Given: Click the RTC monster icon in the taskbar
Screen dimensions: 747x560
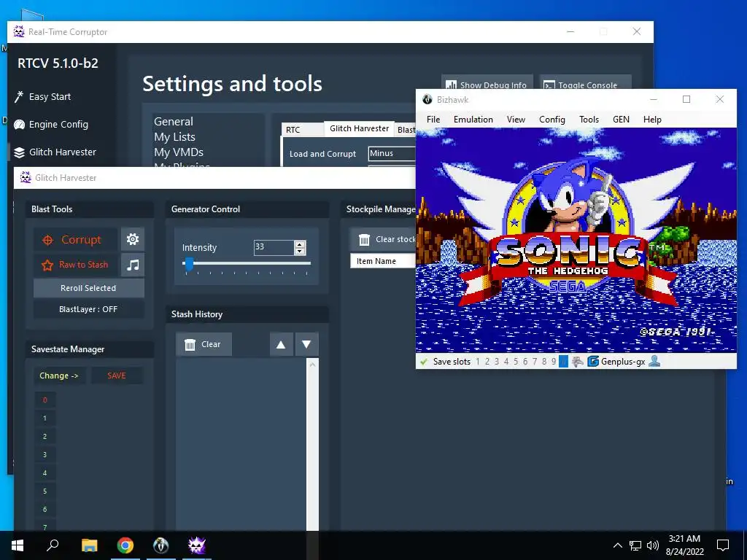Looking at the screenshot, I should (x=197, y=545).
